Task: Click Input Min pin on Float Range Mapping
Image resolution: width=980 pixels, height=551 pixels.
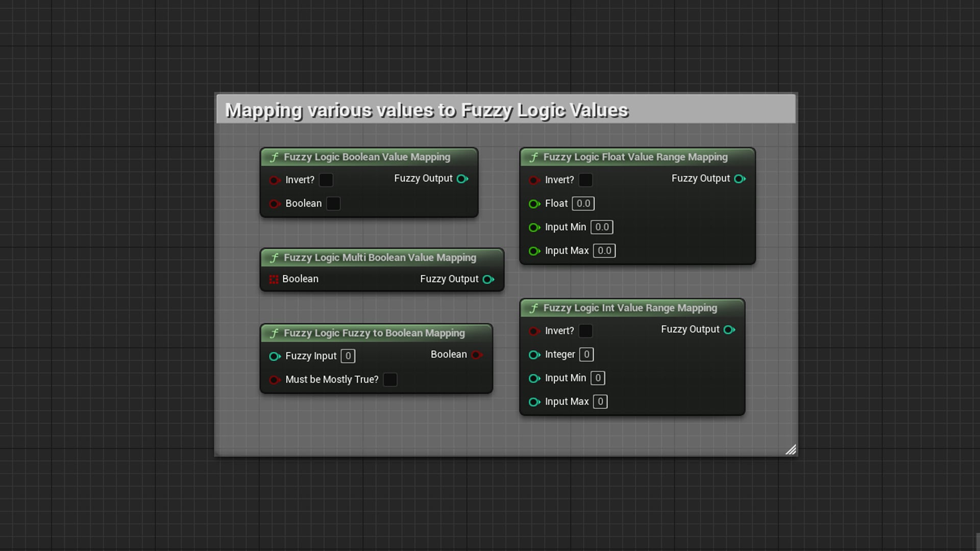Action: [534, 227]
